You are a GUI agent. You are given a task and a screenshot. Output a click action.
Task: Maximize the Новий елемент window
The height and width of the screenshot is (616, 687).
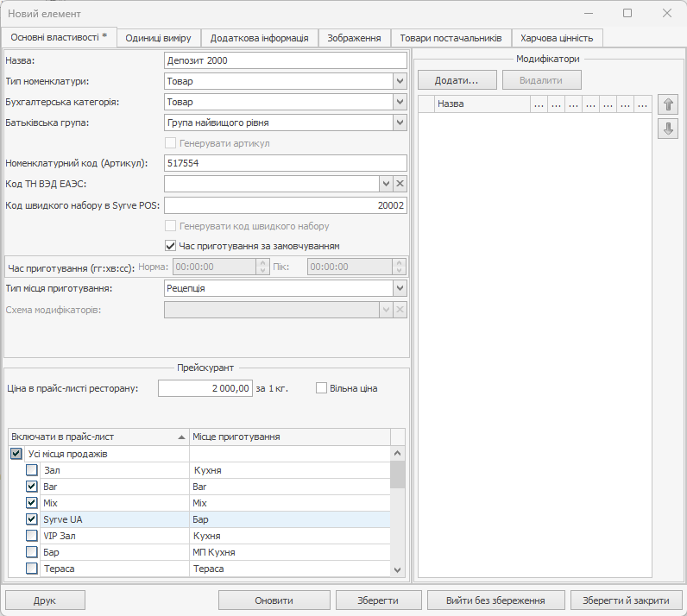(x=627, y=13)
